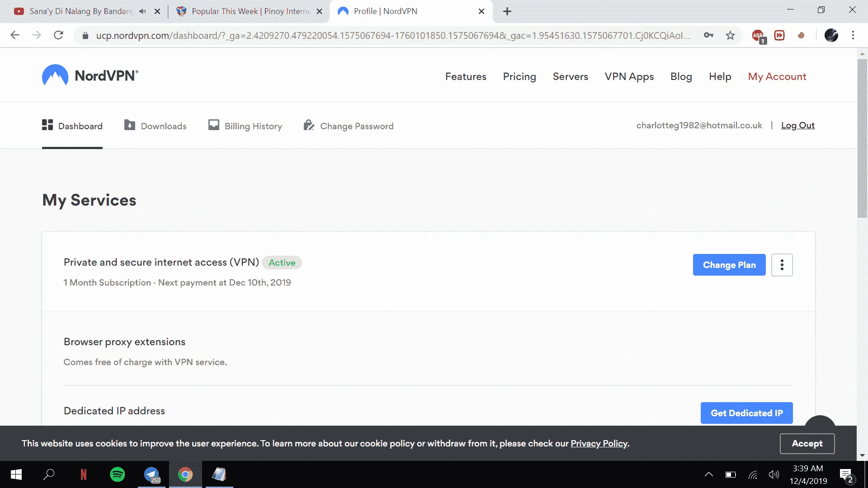Open Windows taskbar search
The height and width of the screenshot is (488, 868).
coord(49,474)
